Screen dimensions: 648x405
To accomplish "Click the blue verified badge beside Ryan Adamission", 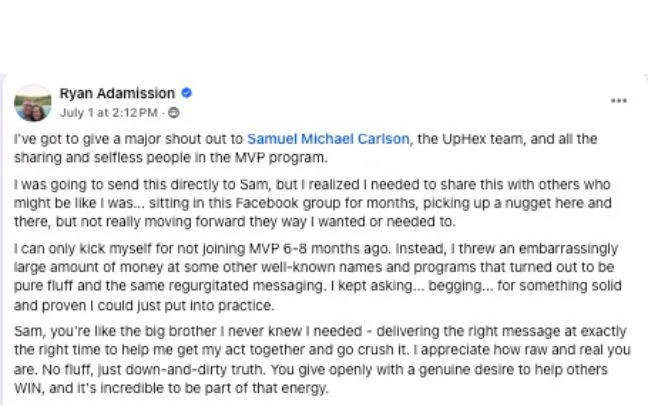I will click(x=186, y=93).
